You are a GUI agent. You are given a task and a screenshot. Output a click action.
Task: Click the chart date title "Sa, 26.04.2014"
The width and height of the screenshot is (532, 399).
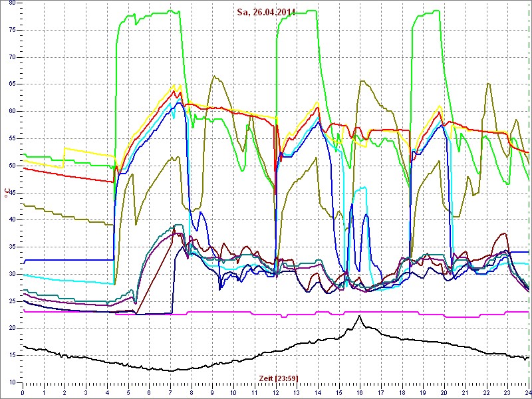coord(267,13)
